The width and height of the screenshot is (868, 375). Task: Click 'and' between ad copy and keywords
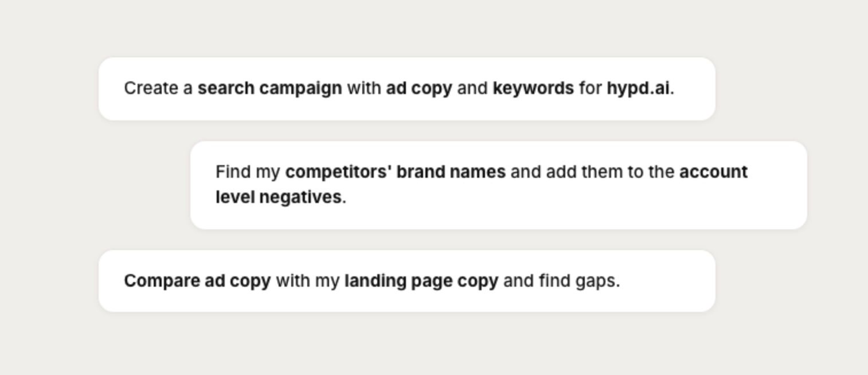click(472, 88)
